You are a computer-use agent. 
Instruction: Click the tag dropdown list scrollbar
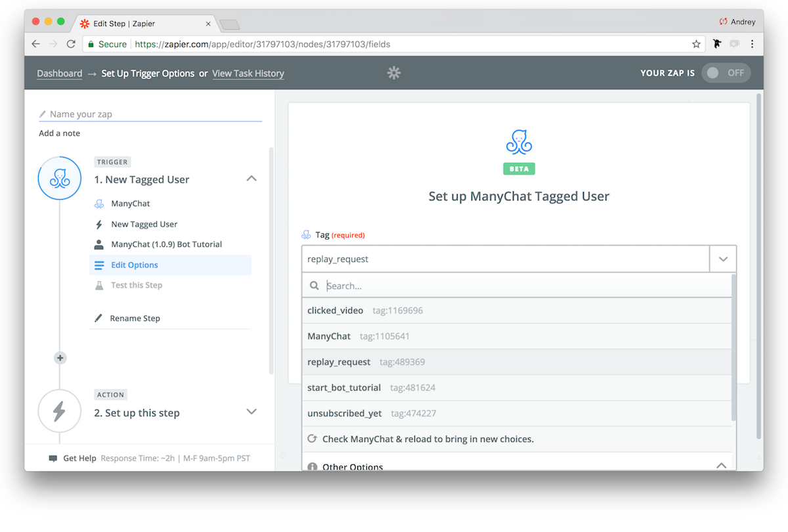coord(733,349)
